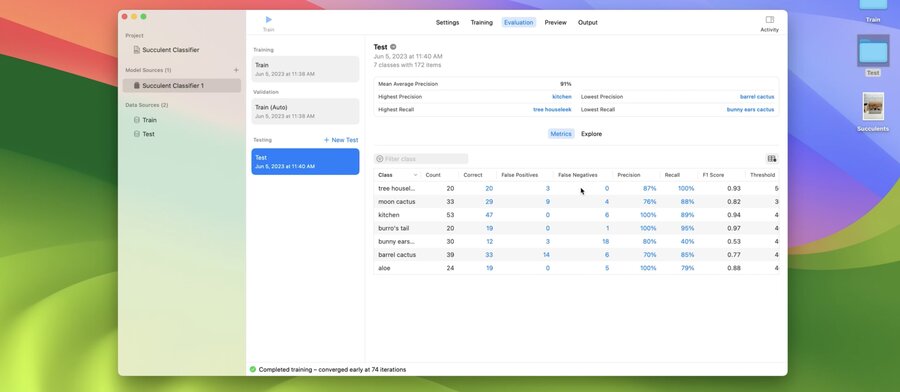Add a new model source with plus icon
The width and height of the screenshot is (900, 392).
[x=236, y=70]
